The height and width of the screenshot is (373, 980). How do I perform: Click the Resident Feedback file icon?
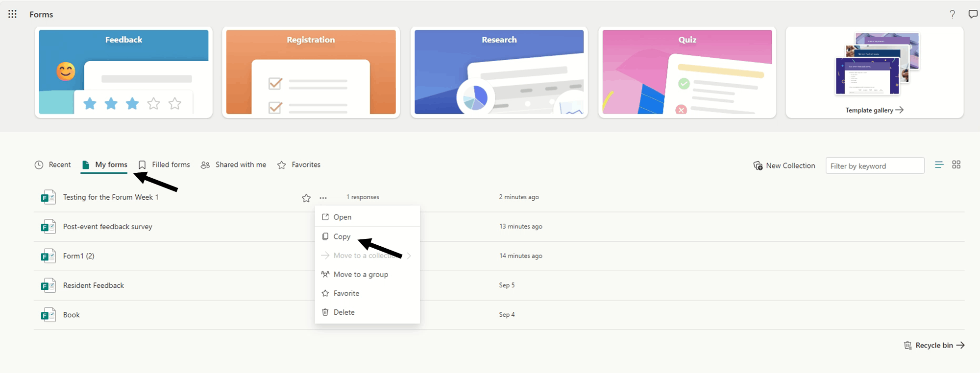tap(48, 285)
